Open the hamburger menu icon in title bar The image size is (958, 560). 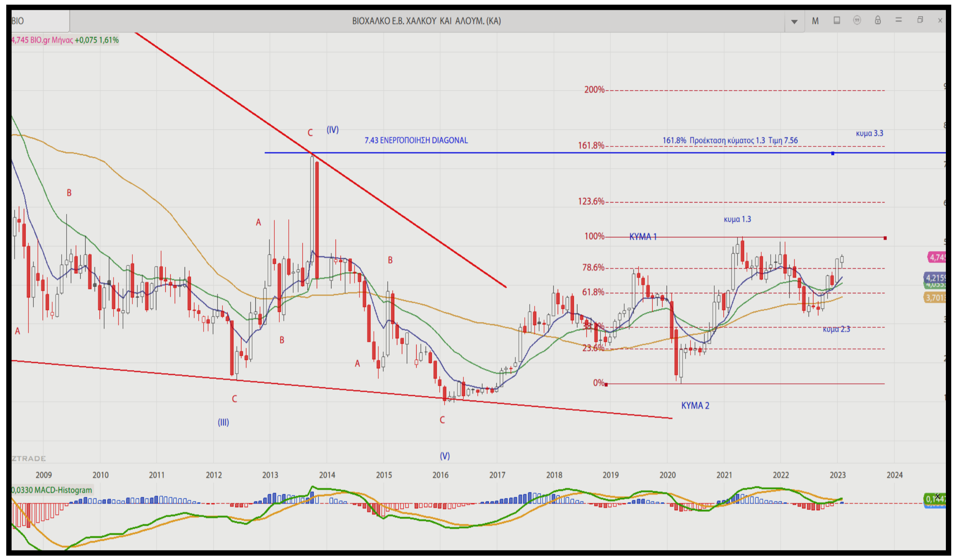click(899, 20)
